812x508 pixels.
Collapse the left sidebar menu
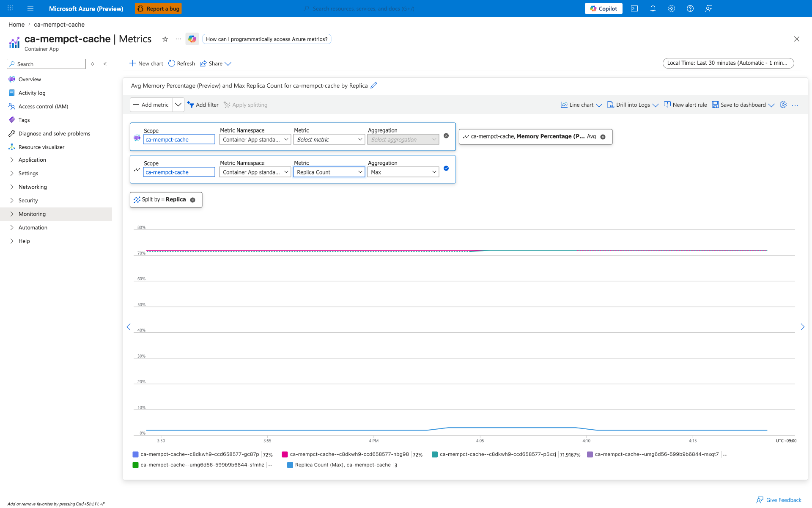105,64
